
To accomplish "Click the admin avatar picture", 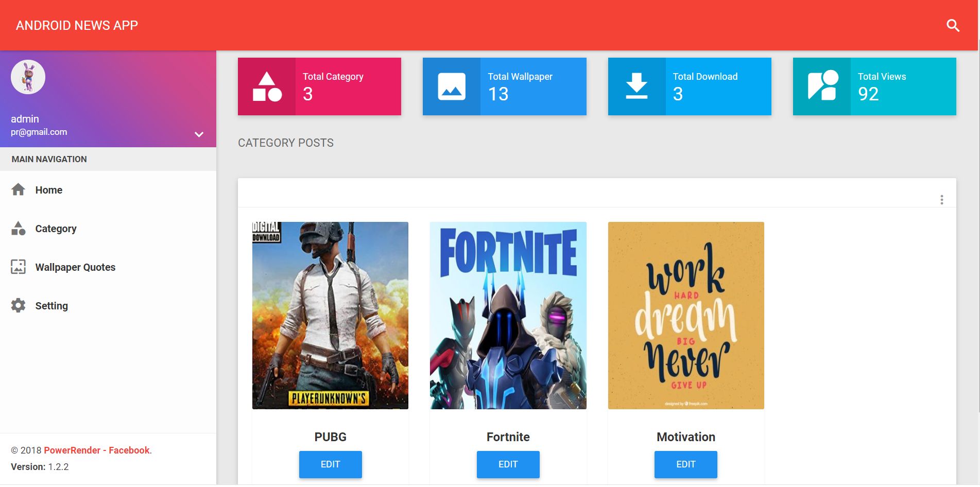I will (28, 77).
